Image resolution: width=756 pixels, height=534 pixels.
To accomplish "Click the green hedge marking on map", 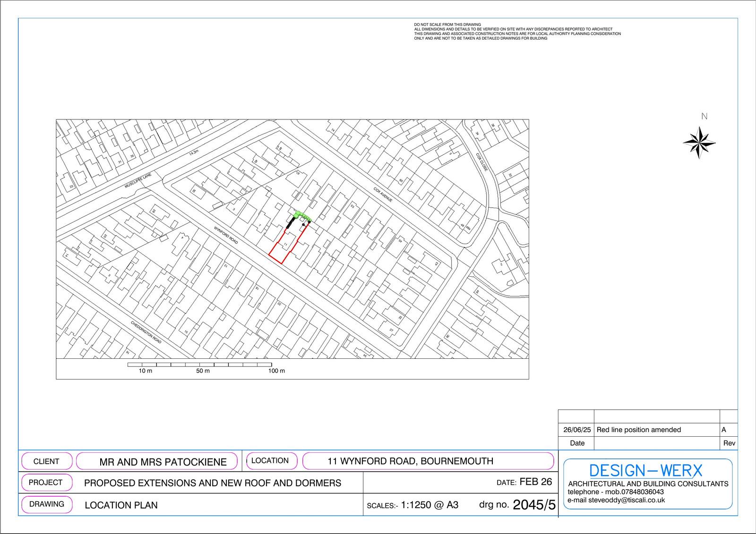I will (301, 217).
